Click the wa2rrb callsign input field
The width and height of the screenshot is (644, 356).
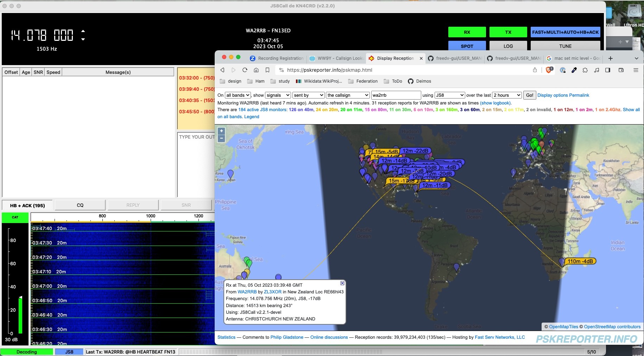click(x=396, y=95)
